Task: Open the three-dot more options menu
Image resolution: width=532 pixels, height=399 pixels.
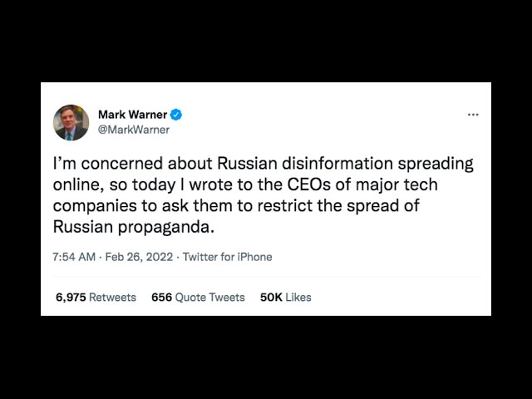Action: coord(473,115)
